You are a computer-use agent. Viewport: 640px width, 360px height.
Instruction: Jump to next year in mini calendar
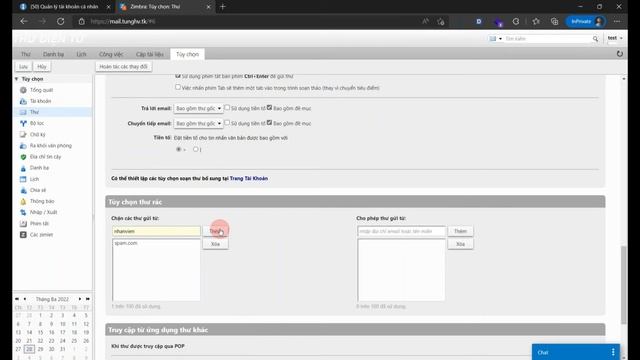pyautogui.click(x=87, y=299)
